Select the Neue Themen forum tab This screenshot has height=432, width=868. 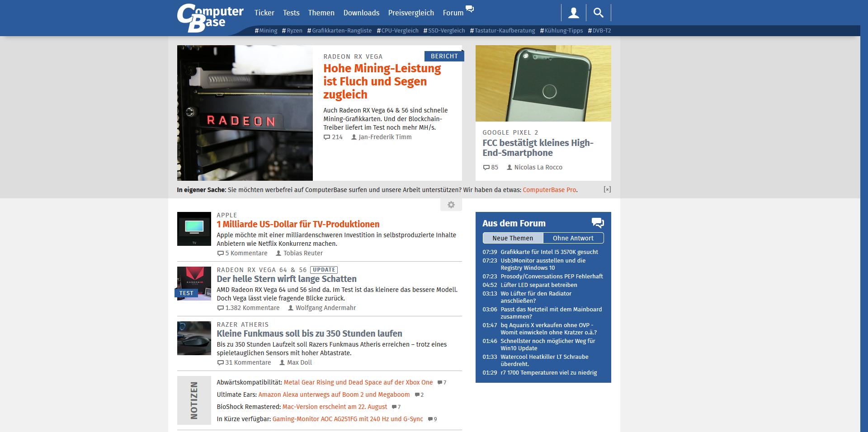(513, 238)
